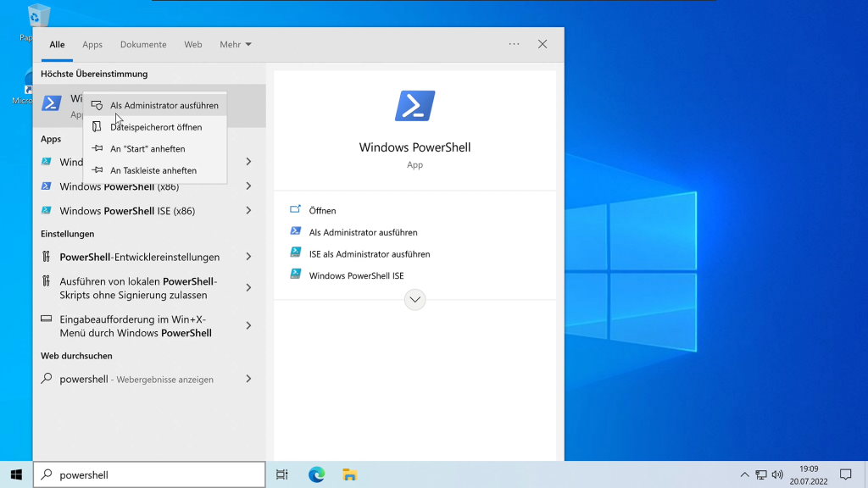Image resolution: width=868 pixels, height=488 pixels.
Task: Click the ISE als Administrator icon
Action: tap(296, 252)
